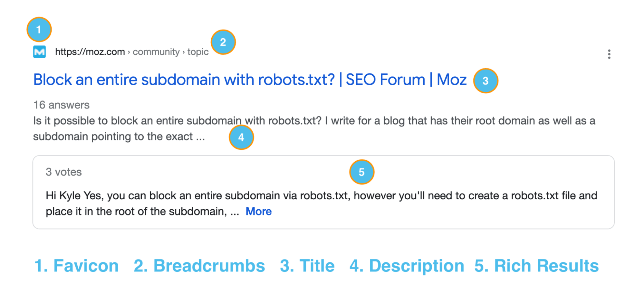Click the Rich Results legend text
The height and width of the screenshot is (303, 644).
pos(536,265)
